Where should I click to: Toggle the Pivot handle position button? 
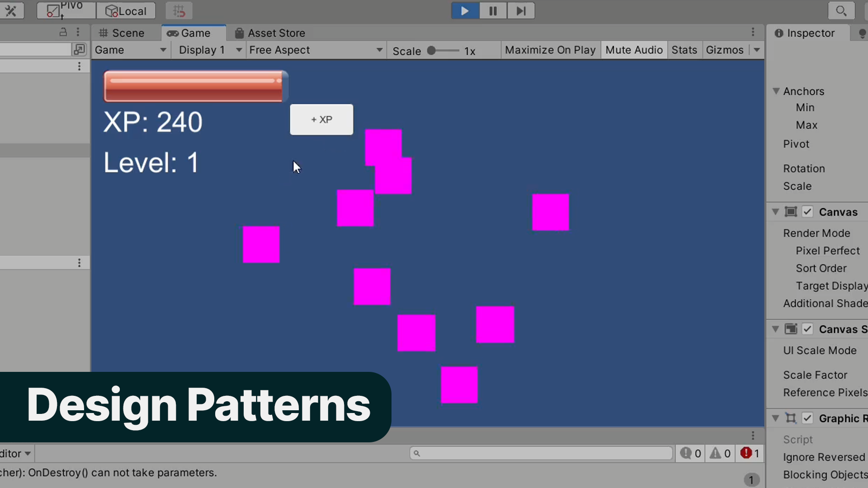[66, 11]
